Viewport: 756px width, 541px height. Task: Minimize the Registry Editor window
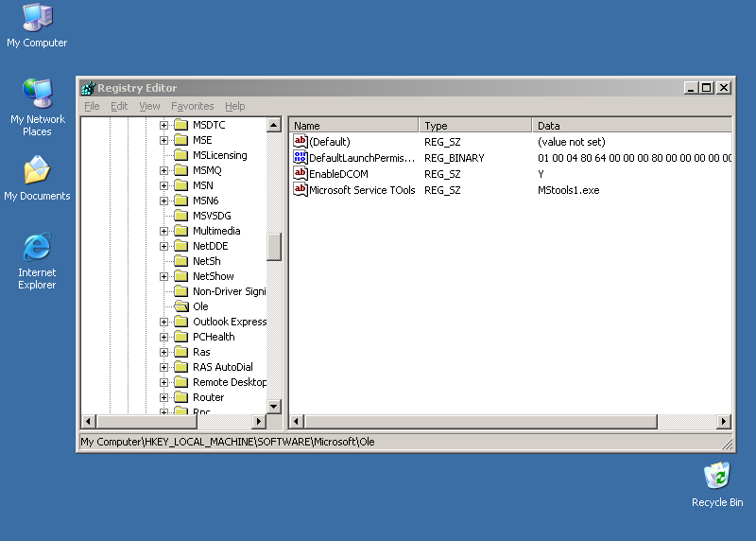click(691, 88)
